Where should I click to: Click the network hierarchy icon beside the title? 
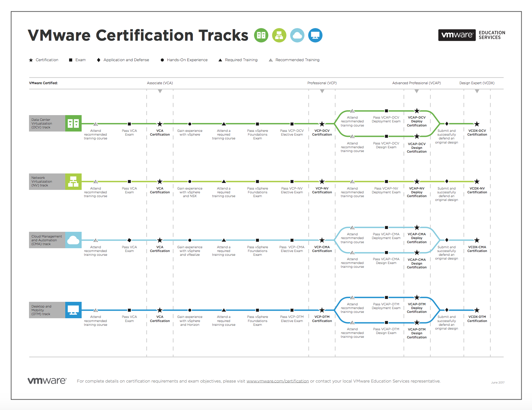pos(279,35)
